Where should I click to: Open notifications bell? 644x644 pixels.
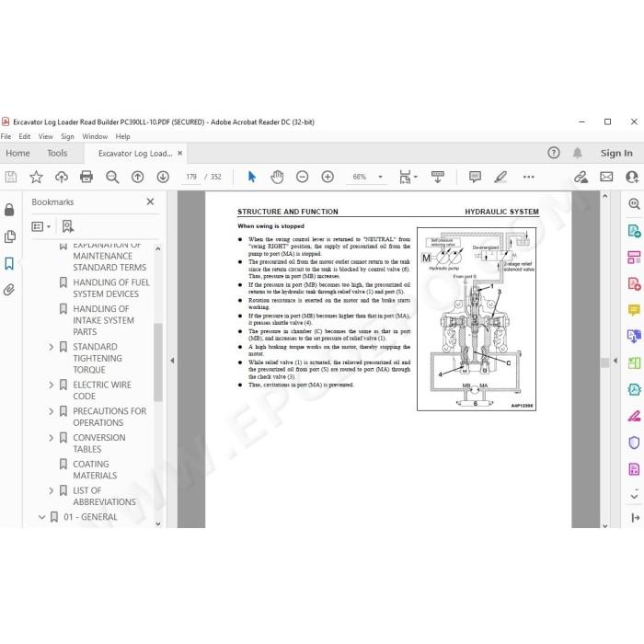pos(578,154)
